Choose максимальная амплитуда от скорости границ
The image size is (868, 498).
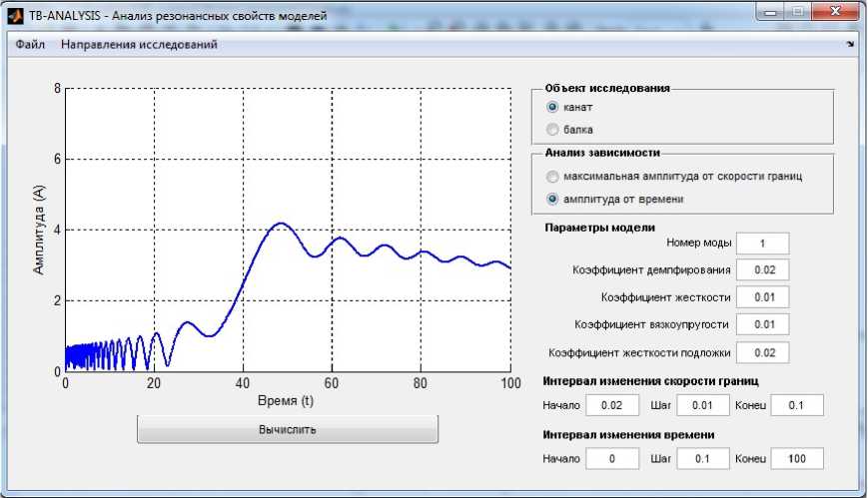[552, 177]
